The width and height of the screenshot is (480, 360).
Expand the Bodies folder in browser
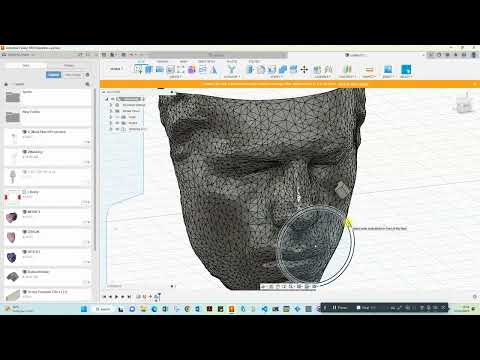tap(111, 123)
